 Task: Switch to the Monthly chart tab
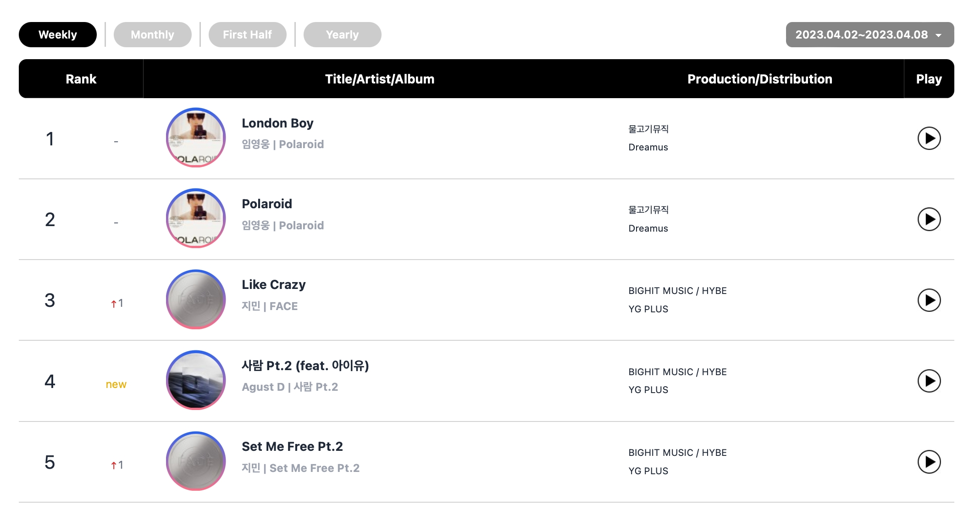[x=153, y=34]
